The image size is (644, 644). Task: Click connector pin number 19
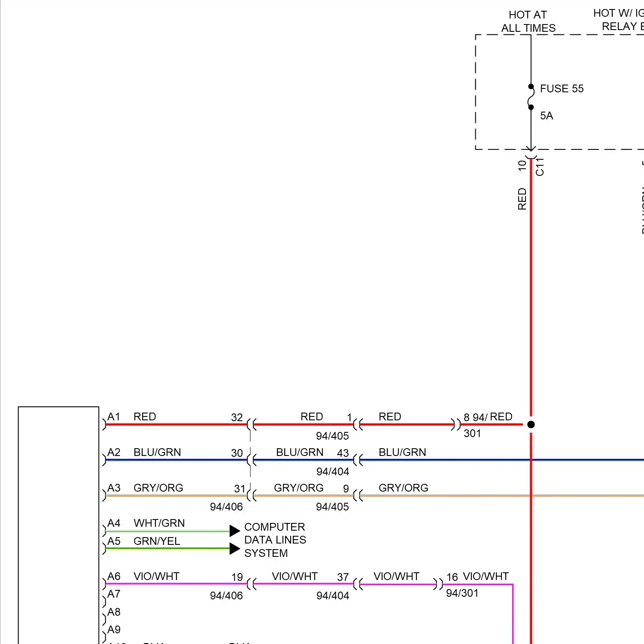tap(237, 577)
